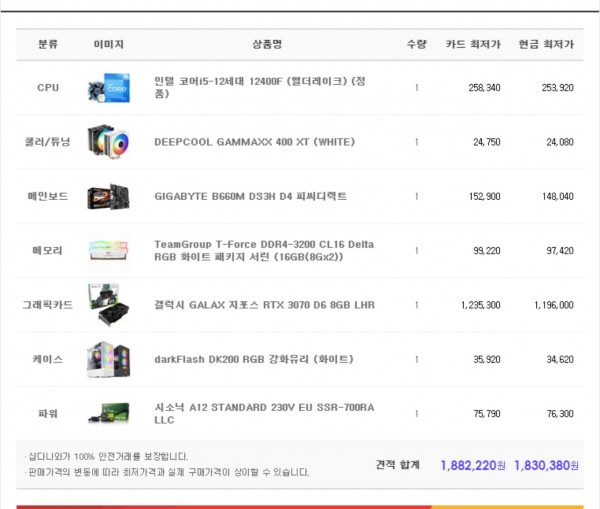This screenshot has width=600, height=509.
Task: Click the DEEPCOOL GAMMAXX 400 XT (WHITE) name
Action: coord(254,142)
